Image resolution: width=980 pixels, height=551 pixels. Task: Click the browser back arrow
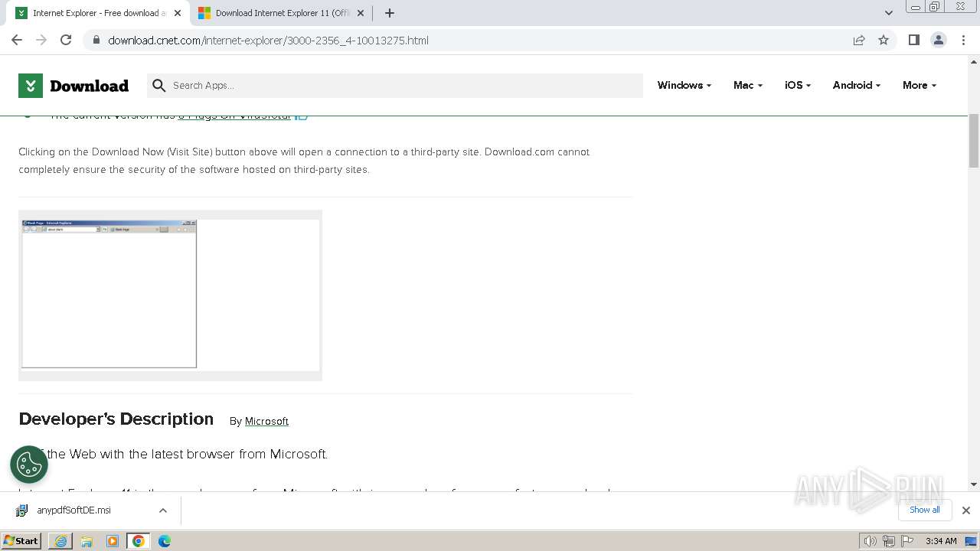[17, 40]
